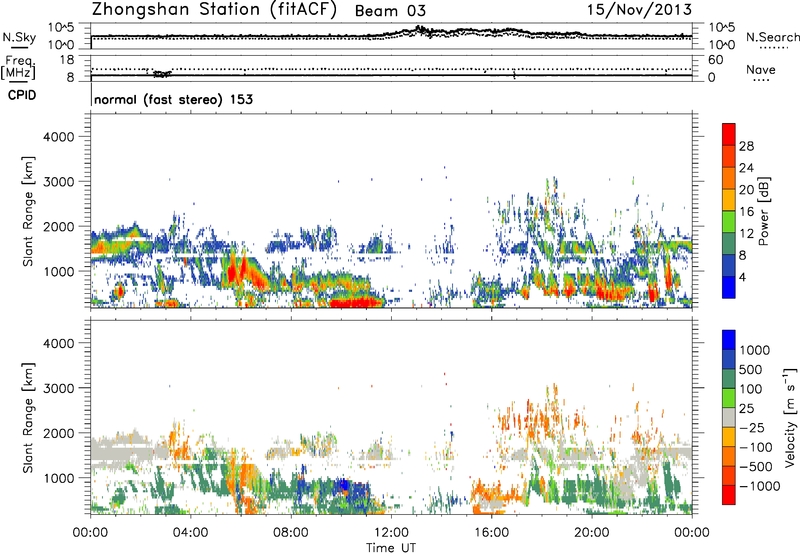Select the "12:00" time tick label
This screenshot has width=800, height=554.
391,533
